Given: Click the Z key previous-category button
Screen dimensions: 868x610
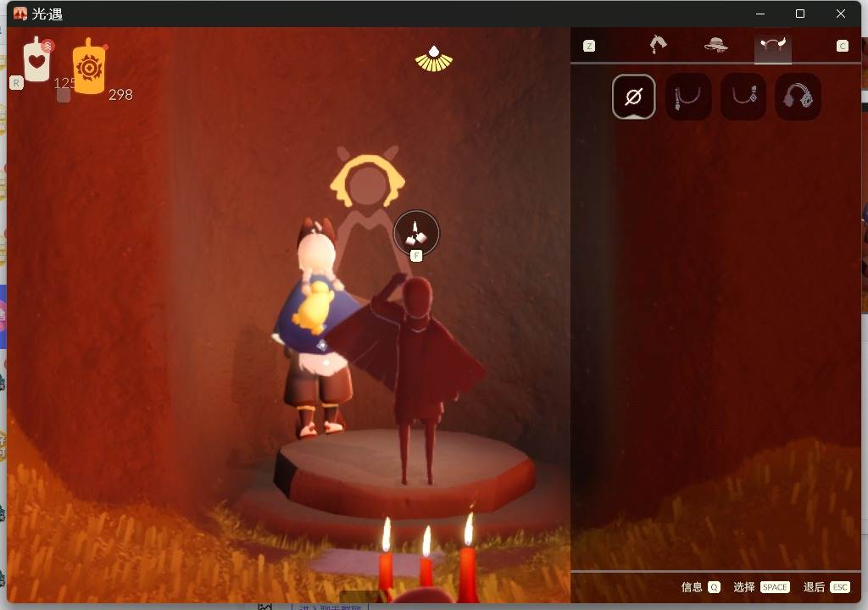Looking at the screenshot, I should click(589, 46).
